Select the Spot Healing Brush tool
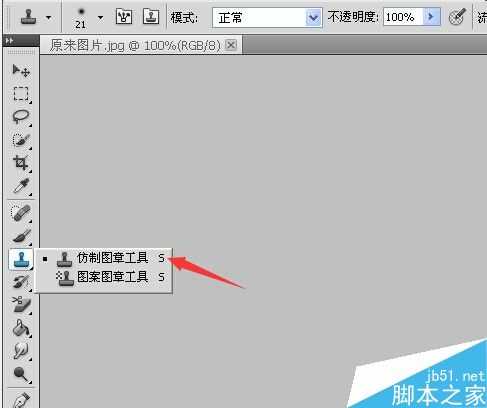 pos(21,213)
